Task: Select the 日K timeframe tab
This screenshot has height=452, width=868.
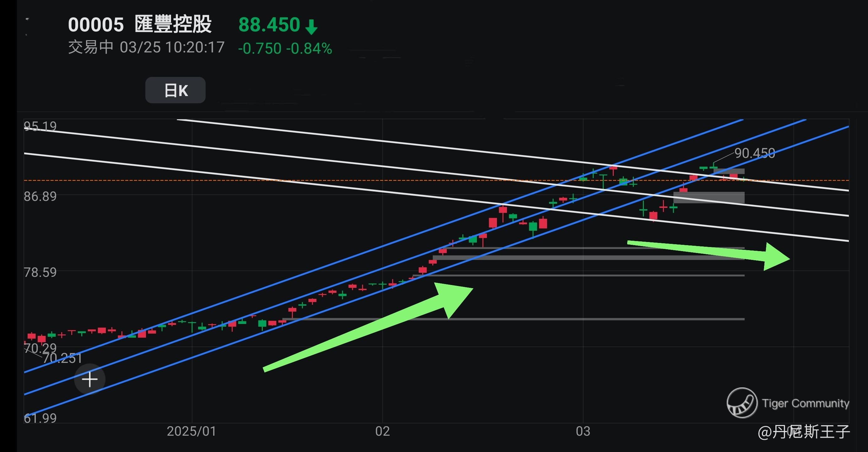Action: click(x=175, y=90)
